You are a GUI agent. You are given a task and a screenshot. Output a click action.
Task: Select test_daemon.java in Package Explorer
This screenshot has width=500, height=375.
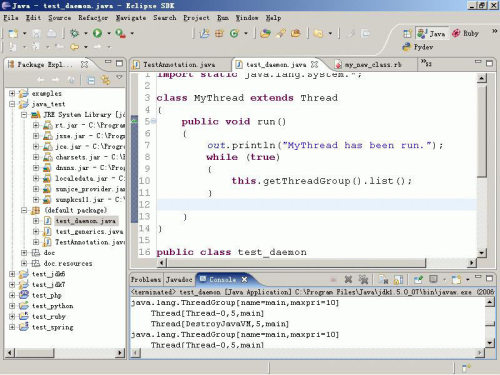85,221
